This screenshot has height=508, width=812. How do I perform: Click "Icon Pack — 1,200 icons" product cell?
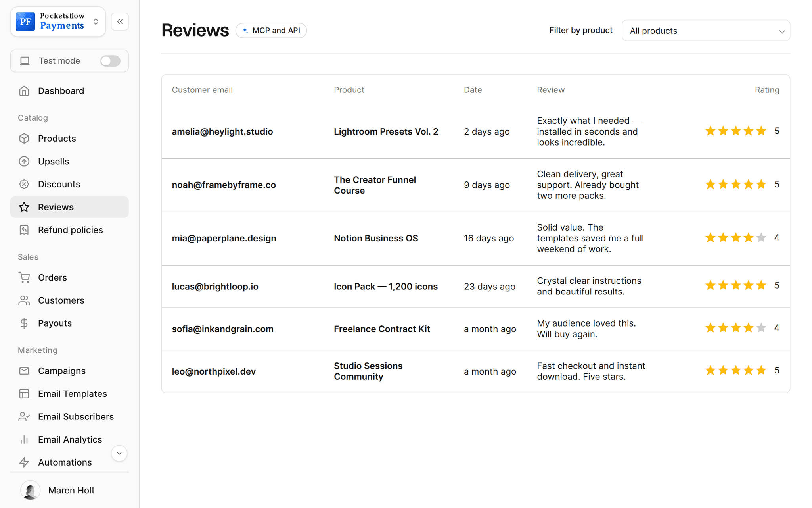tap(386, 287)
